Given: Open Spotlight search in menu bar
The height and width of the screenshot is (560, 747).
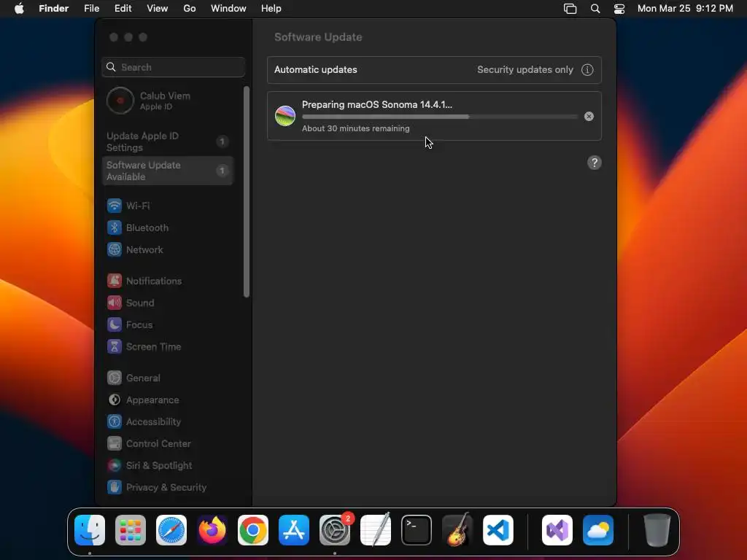Looking at the screenshot, I should tap(595, 9).
